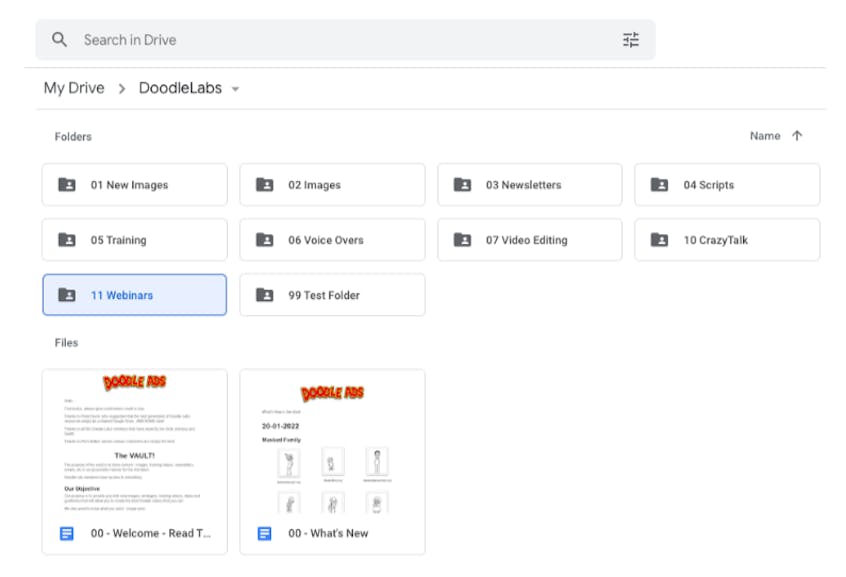Select the 11 Webinars folder
The width and height of the screenshot is (846, 577).
(x=134, y=295)
